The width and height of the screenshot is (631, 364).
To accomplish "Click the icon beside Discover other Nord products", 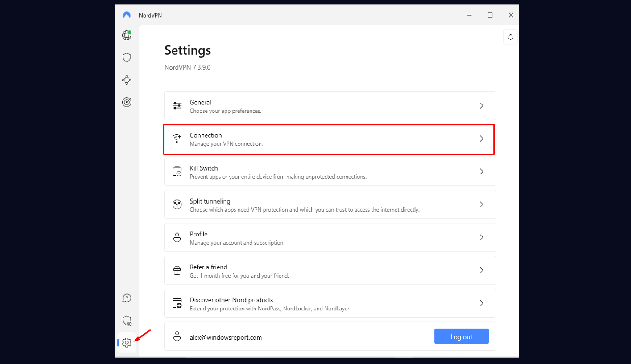I will pos(177,303).
